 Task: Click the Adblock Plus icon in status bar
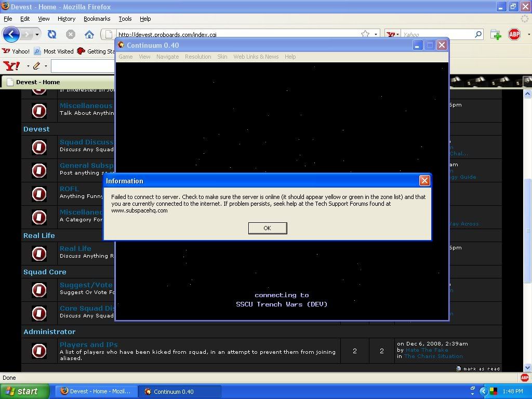[x=525, y=378]
